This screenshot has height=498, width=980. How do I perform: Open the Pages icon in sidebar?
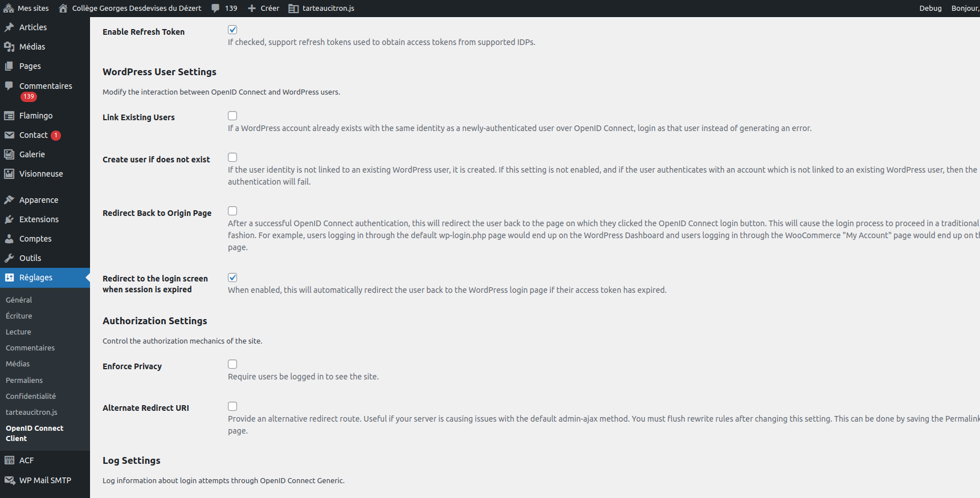click(9, 66)
